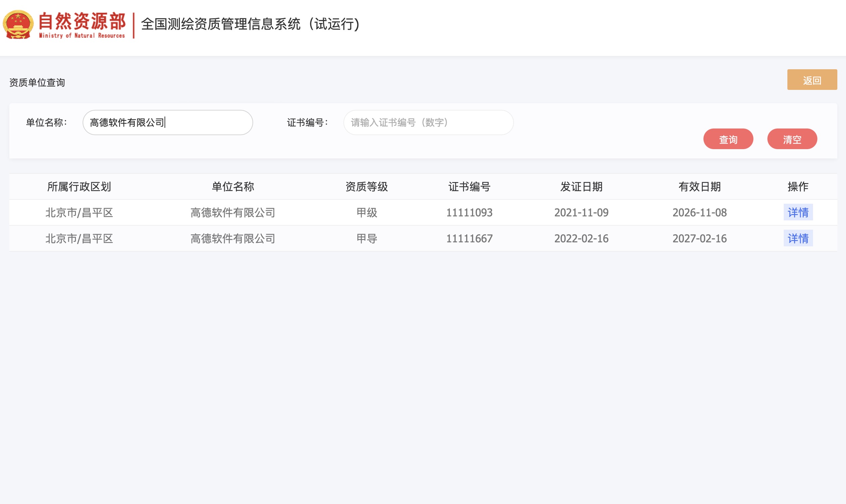Click the 证书编号 column header

coord(469,186)
